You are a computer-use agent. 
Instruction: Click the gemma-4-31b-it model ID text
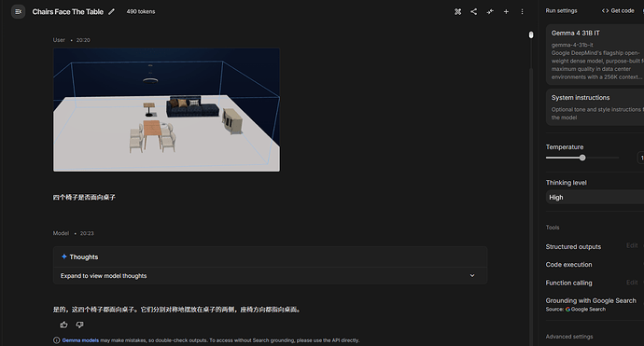572,45
